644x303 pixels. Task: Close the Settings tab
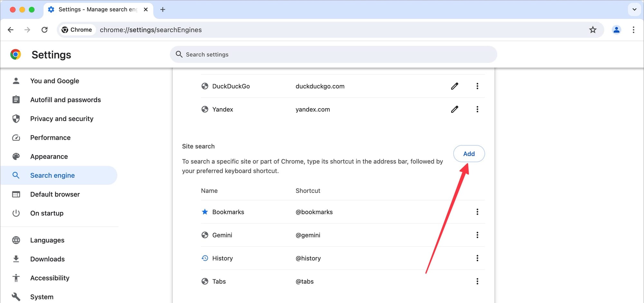146,10
